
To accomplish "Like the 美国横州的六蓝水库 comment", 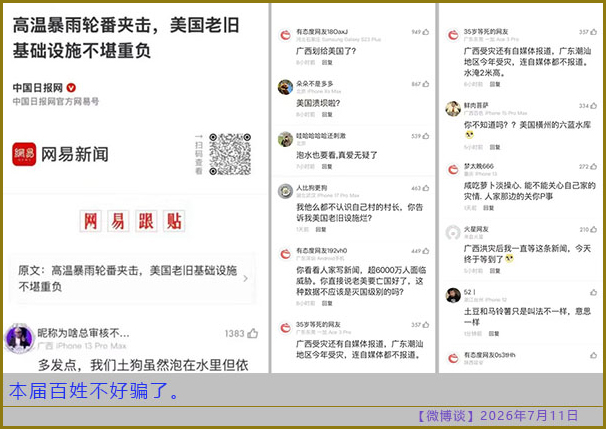I will coord(593,106).
